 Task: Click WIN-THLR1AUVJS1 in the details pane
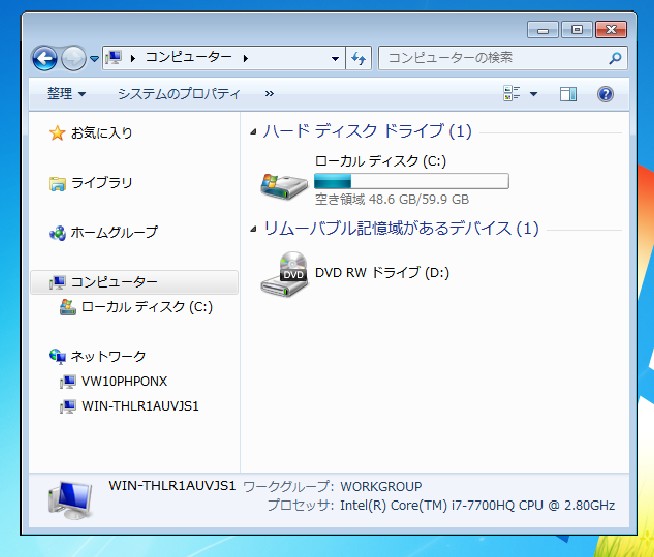[x=172, y=486]
